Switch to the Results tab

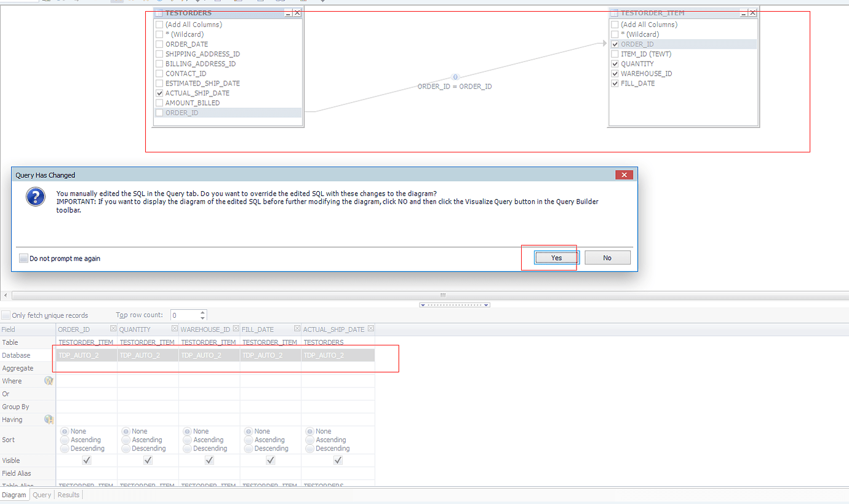[x=68, y=494]
